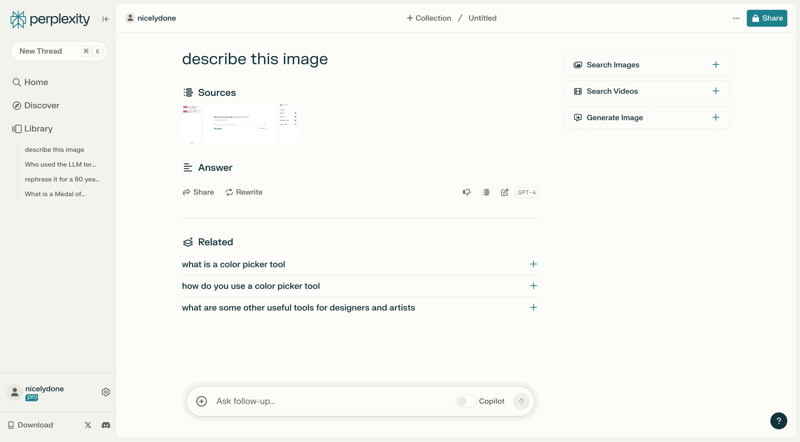This screenshot has height=442, width=800.
Task: Click the Perplexity logo
Action: pos(50,19)
